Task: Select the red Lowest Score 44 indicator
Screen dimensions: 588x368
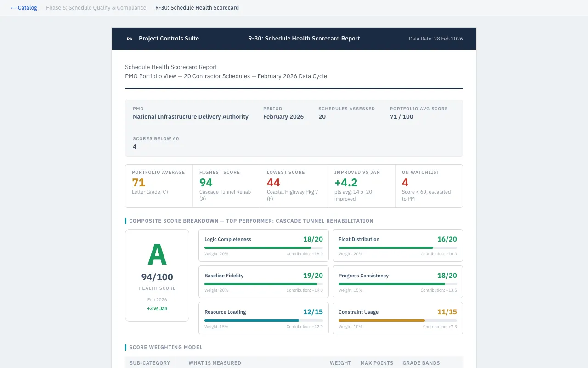Action: coord(294,186)
